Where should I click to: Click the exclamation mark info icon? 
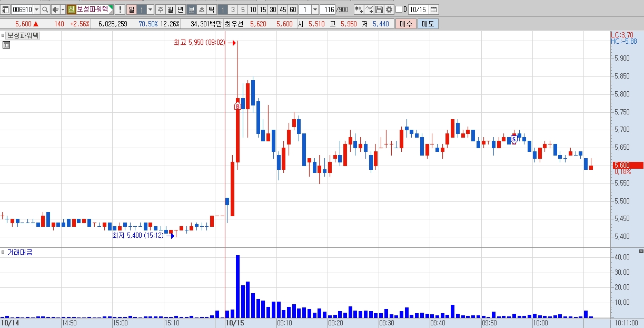click(x=120, y=9)
